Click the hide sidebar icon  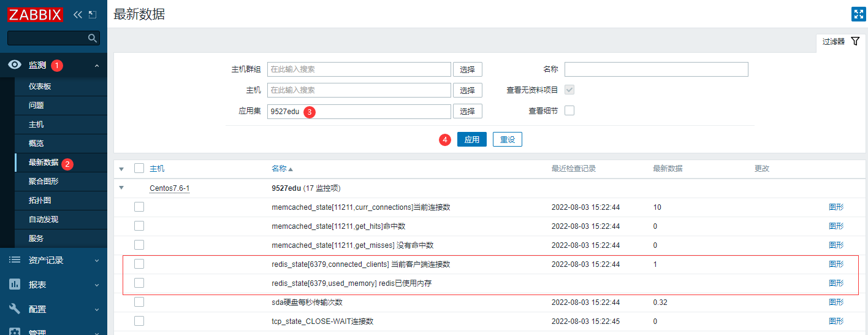93,14
